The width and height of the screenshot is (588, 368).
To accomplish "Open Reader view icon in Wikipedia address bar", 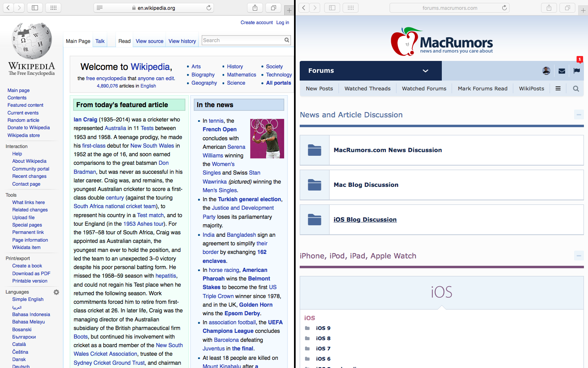I will (100, 8).
